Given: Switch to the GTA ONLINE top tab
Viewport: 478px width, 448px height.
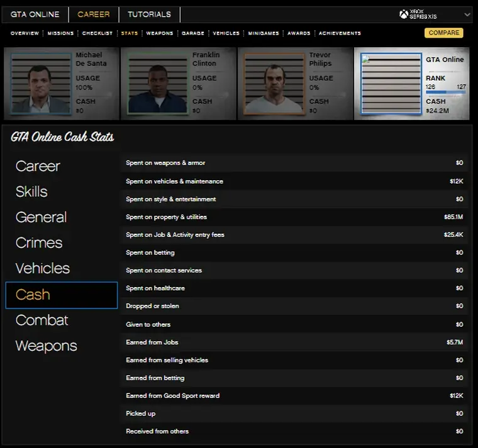Looking at the screenshot, I should tap(35, 14).
